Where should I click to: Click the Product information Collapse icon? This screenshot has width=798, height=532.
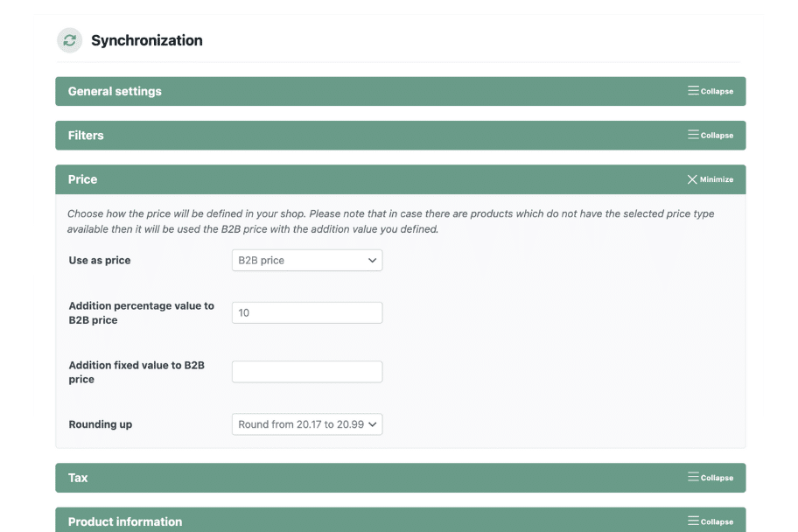[693, 521]
